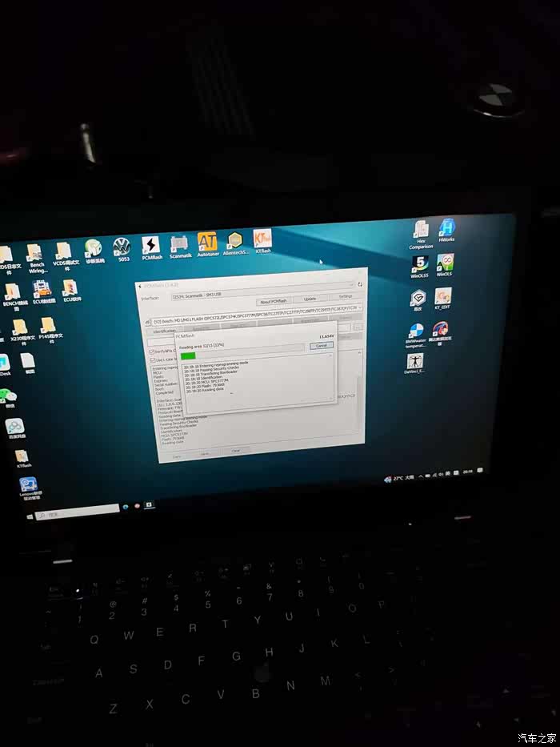This screenshot has height=747, width=560.
Task: Click the About PCMflash button
Action: [x=274, y=302]
